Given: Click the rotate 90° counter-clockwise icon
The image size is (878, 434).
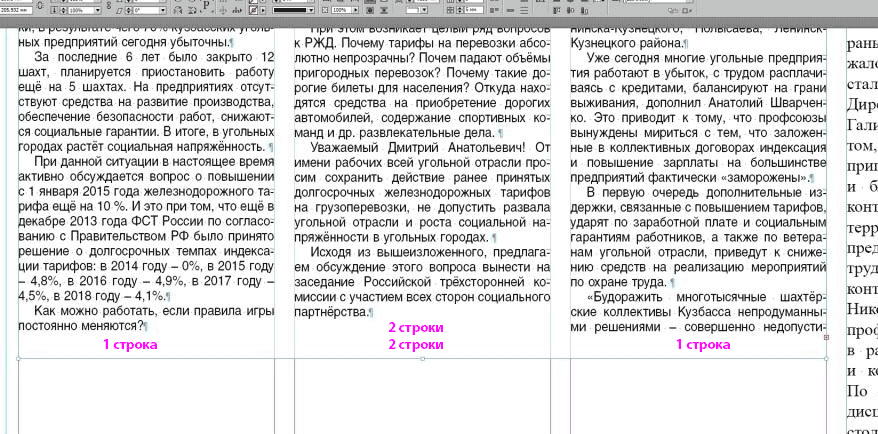Looking at the screenshot, I should (178, 10).
